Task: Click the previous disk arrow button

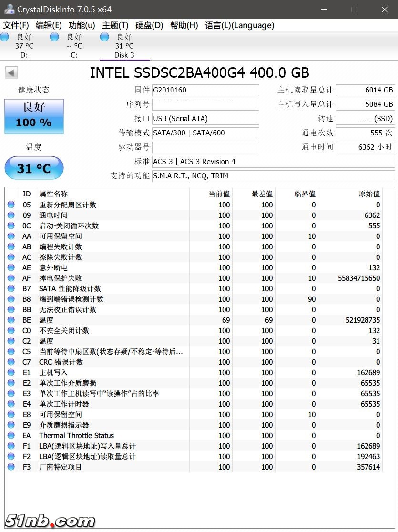Action: tap(11, 72)
